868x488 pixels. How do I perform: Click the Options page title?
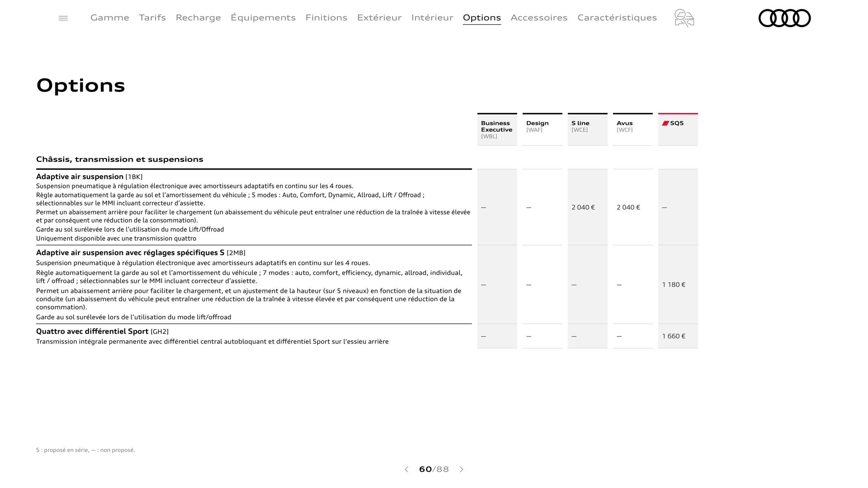point(81,85)
